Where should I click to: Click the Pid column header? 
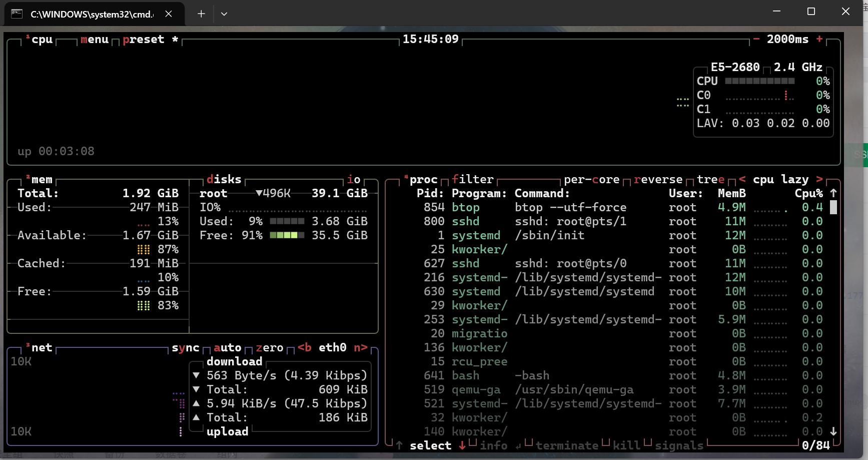431,193
